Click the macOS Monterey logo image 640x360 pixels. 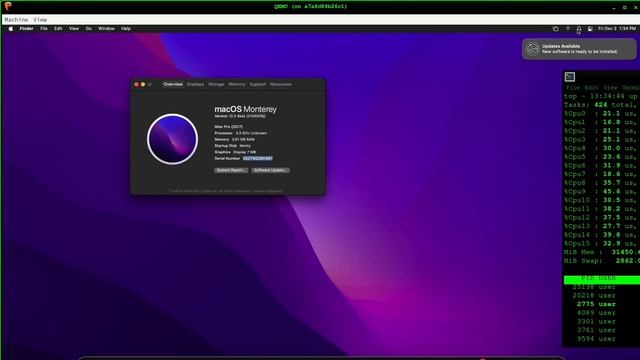click(x=172, y=139)
